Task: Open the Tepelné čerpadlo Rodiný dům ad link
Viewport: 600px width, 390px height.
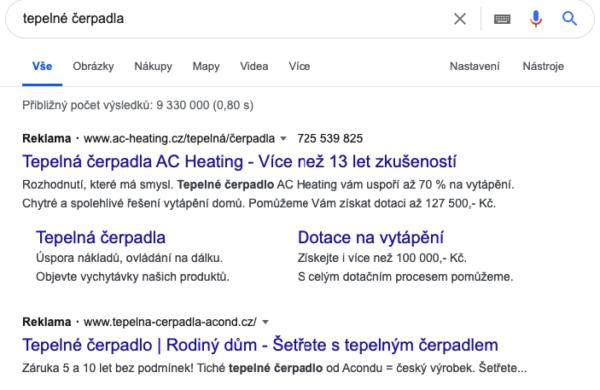Action: pos(260,345)
